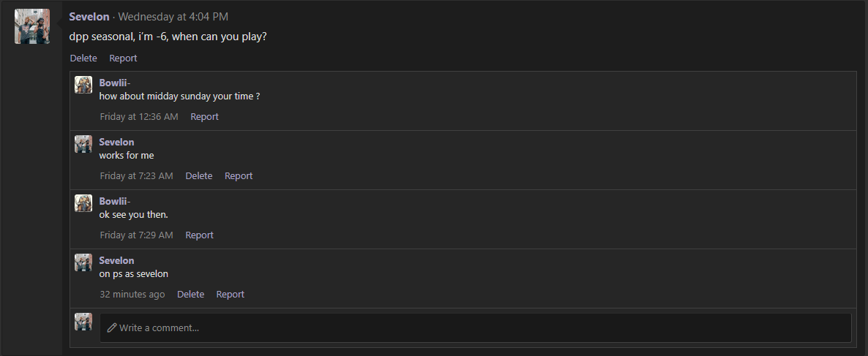Open Sevelon username above "on ps as sevelon"
The width and height of the screenshot is (868, 356).
tap(116, 260)
